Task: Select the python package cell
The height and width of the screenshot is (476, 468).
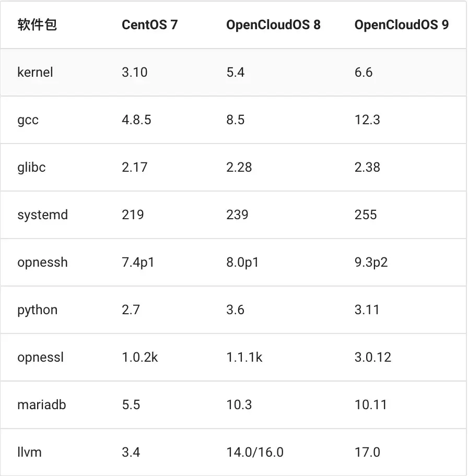Action: 37,310
